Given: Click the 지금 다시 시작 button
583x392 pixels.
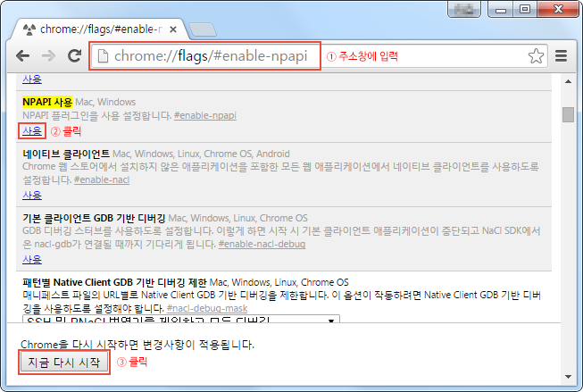Looking at the screenshot, I should 64,362.
